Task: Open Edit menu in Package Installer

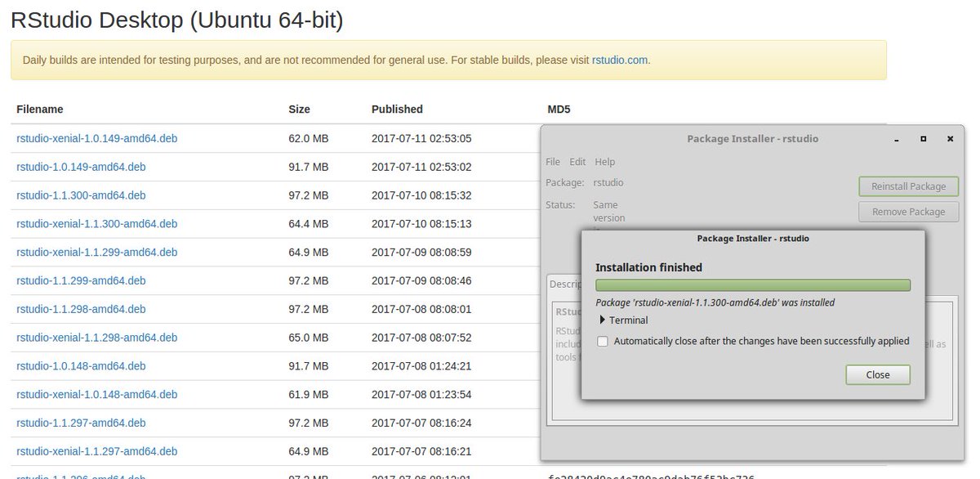Action: tap(577, 162)
